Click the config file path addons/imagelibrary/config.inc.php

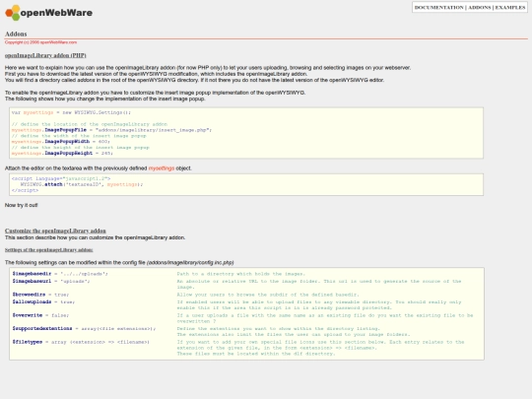pyautogui.click(x=190, y=263)
